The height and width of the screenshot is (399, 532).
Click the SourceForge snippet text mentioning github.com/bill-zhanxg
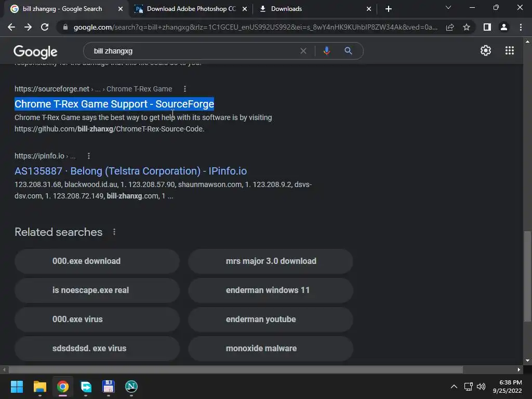click(143, 123)
